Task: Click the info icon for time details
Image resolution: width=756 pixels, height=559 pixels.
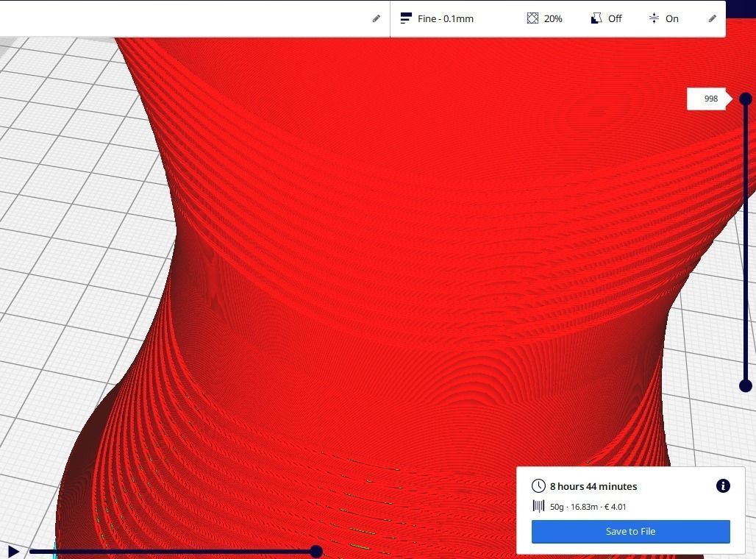Action: [723, 485]
